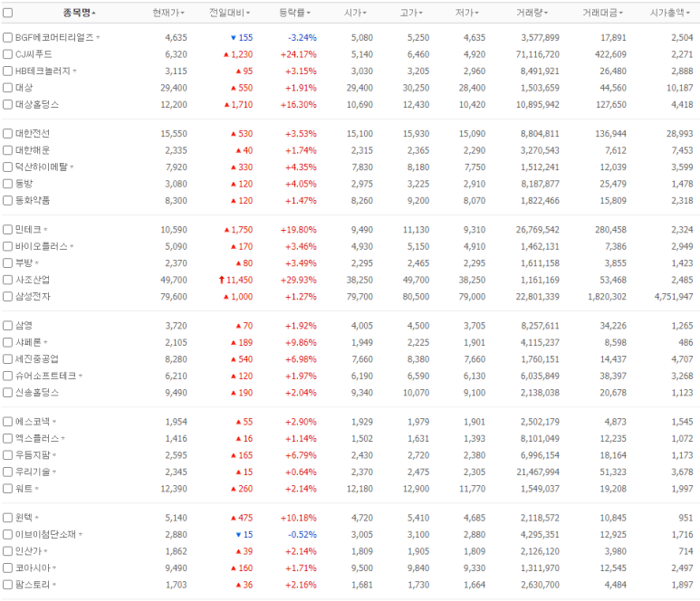Check the box for CJ씨푸드
This screenshot has height=601, width=700.
[x=7, y=54]
